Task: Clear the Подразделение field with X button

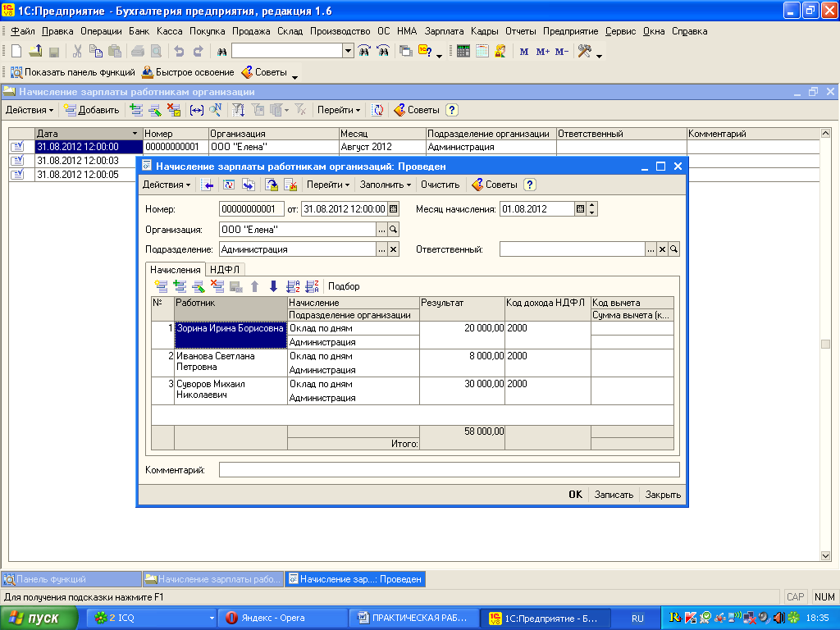Action: (x=393, y=249)
